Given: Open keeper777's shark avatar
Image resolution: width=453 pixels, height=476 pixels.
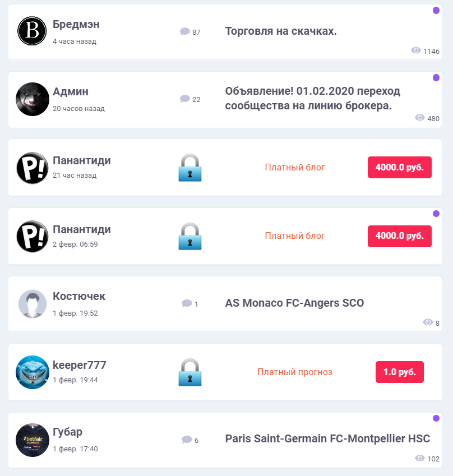Looking at the screenshot, I should point(33,372).
